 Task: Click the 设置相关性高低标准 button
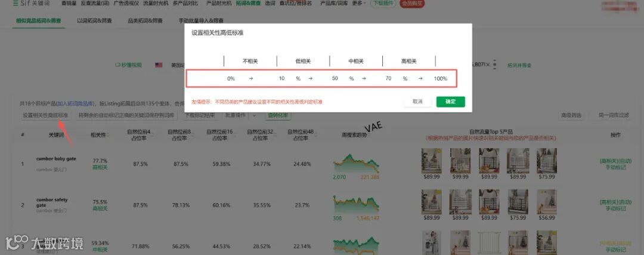(45, 116)
